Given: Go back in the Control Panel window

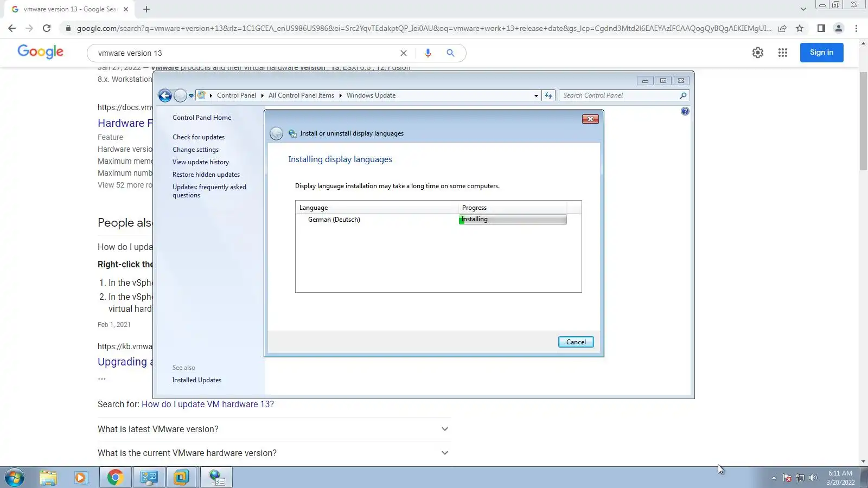Looking at the screenshot, I should [x=165, y=96].
